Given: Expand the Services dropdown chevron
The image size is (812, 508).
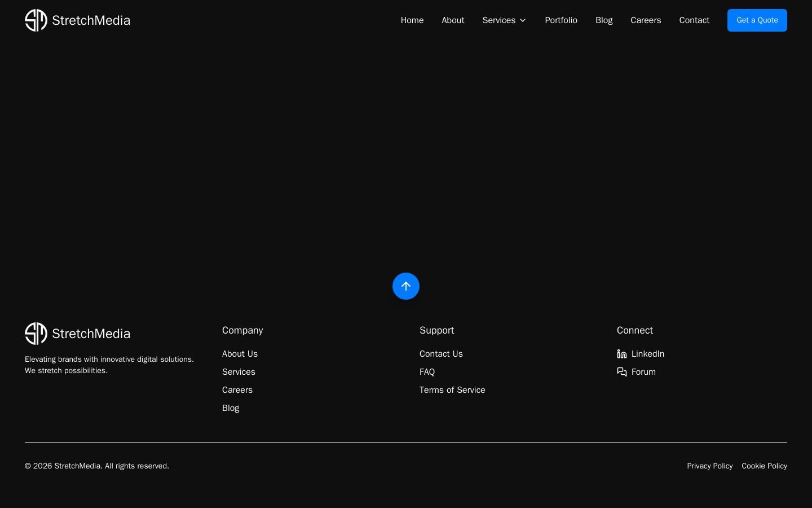Looking at the screenshot, I should pos(523,20).
